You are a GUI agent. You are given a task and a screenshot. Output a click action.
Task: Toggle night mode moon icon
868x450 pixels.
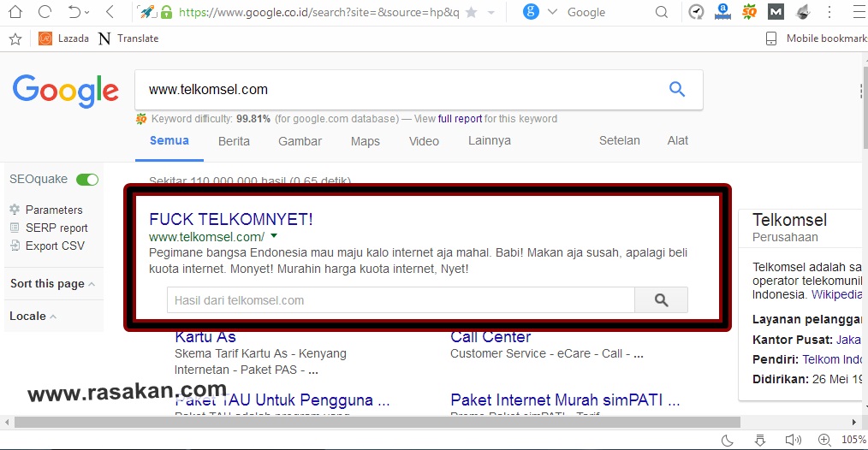point(728,440)
